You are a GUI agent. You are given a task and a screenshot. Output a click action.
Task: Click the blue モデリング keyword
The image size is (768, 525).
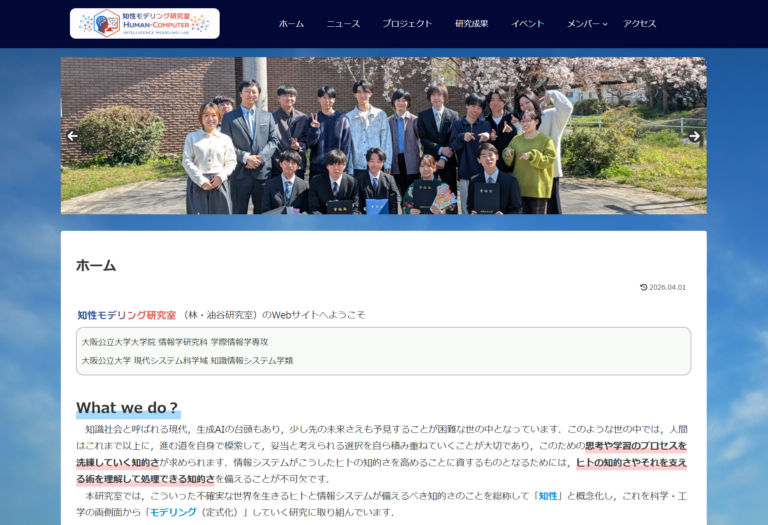coord(172,512)
